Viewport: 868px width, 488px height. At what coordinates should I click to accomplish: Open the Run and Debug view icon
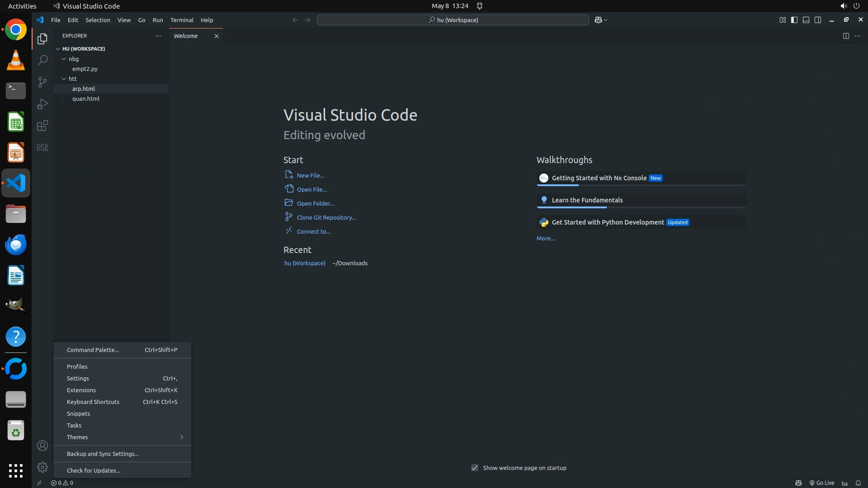[x=42, y=104]
